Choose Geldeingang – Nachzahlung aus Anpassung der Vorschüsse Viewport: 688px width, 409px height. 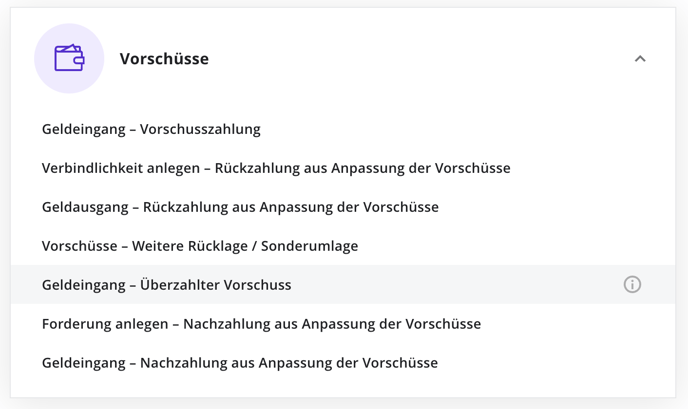343,363
